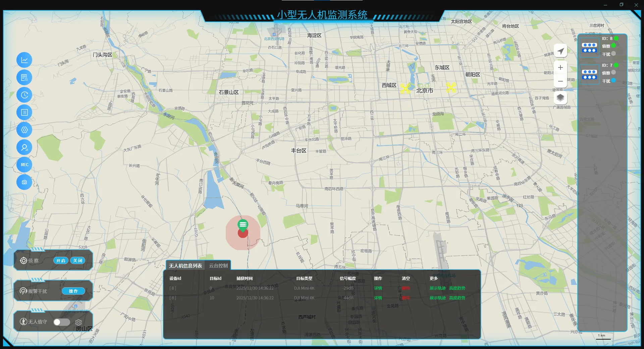Viewport: 644px width, 349px height.
Task: Open the history clock icon
Action: [24, 95]
